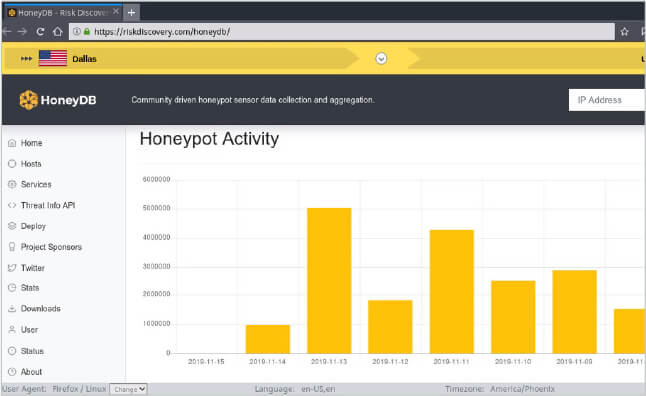This screenshot has width=646, height=396.
Task: Open the Status link
Action: [x=32, y=351]
